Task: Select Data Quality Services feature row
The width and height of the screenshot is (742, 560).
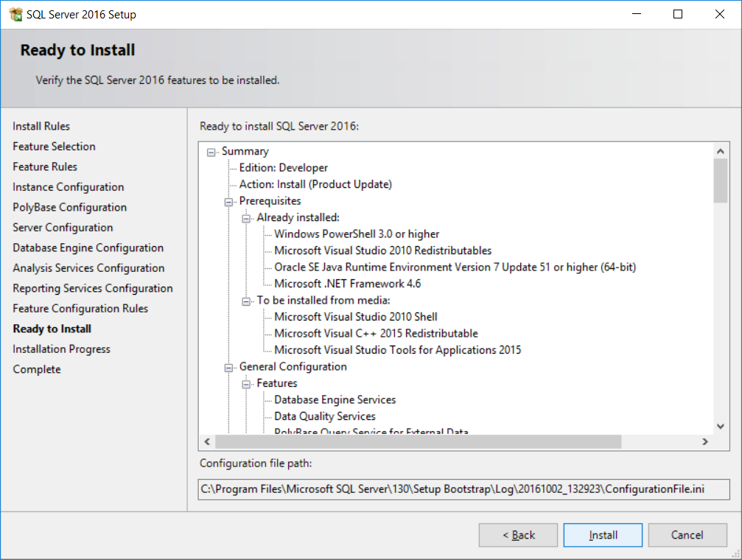Action: 325,416
